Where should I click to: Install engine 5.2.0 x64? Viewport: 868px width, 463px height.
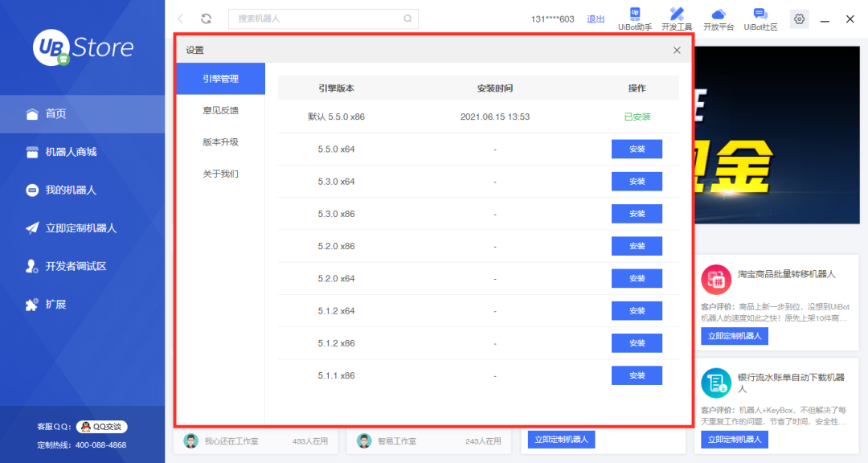tap(637, 279)
